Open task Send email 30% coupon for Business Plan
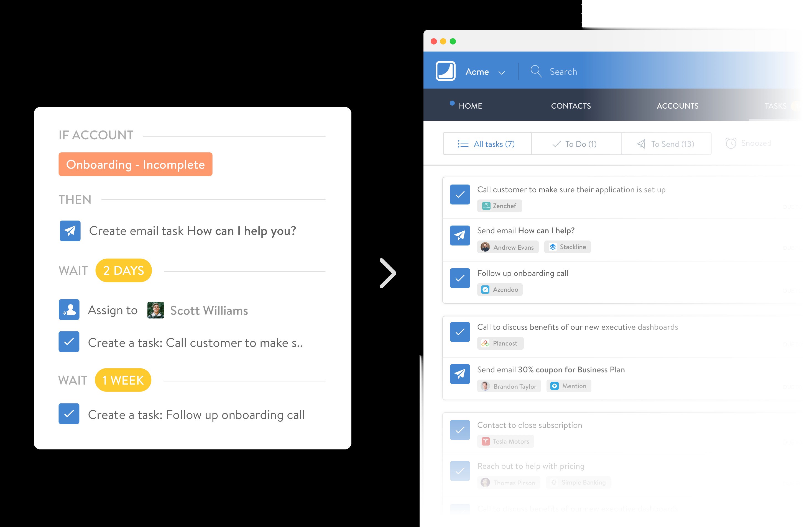Screen dimensions: 812x527 coord(551,370)
